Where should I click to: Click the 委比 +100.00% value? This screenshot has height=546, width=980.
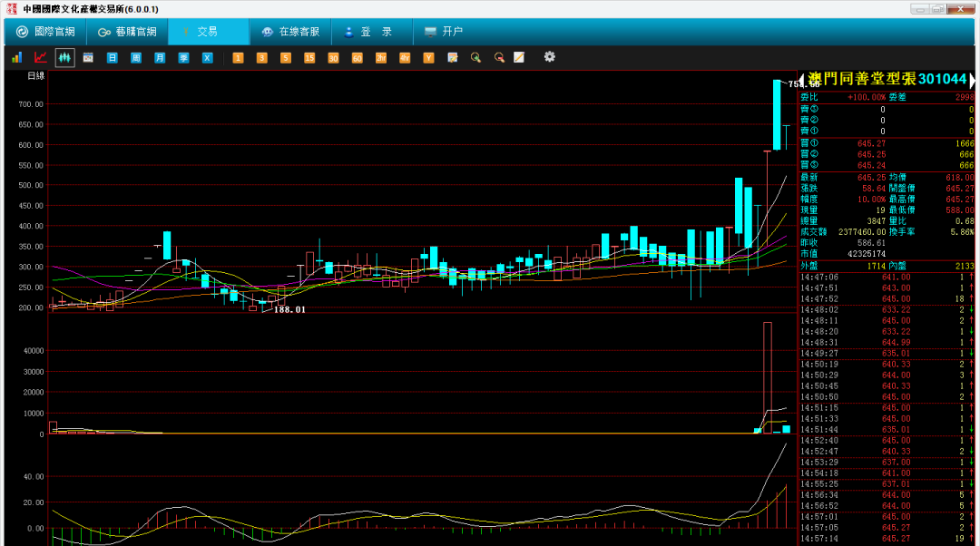click(x=867, y=97)
